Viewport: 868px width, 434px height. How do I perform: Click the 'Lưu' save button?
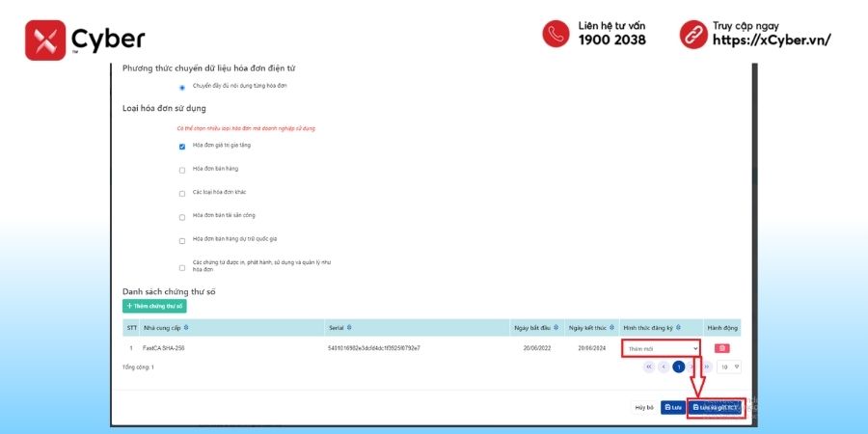point(674,407)
